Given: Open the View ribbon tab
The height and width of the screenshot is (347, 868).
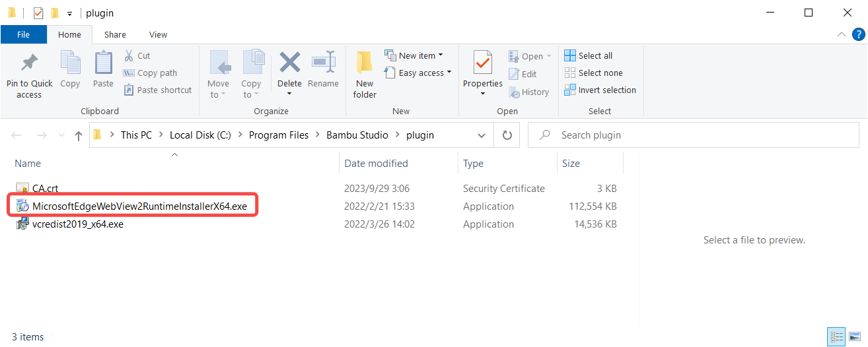Looking at the screenshot, I should pos(159,34).
